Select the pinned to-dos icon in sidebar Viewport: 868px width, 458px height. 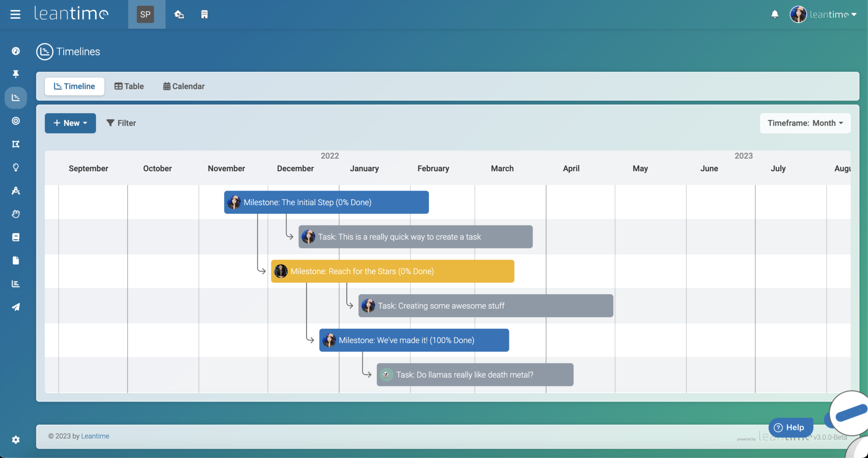point(16,74)
